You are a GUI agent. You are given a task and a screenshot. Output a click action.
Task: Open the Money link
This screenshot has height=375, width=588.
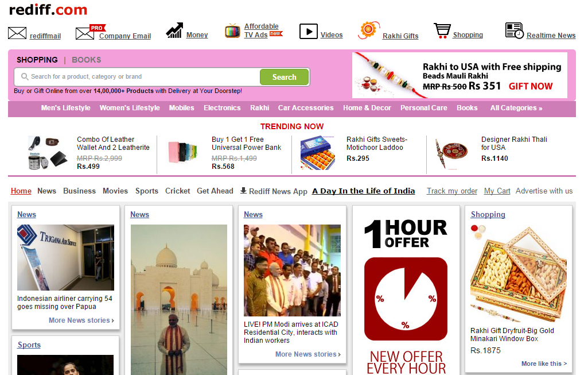click(197, 35)
